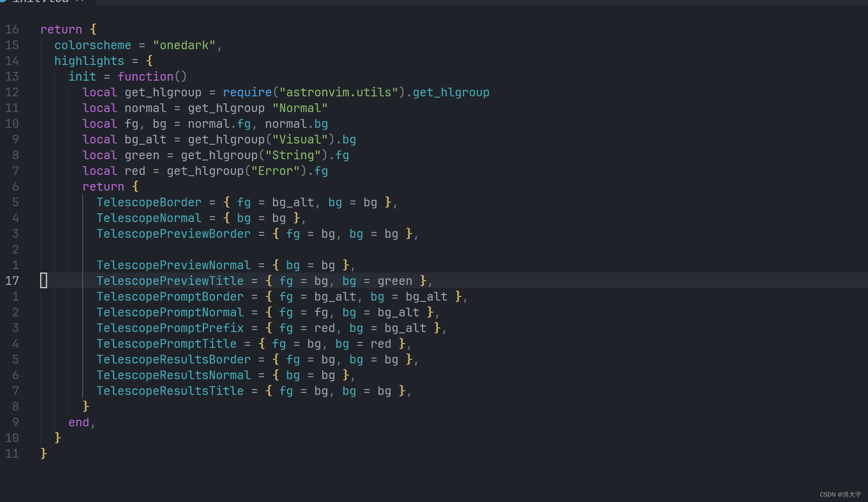Viewport: 868px width, 502px height.
Task: Click the "astronvim.utils" string
Action: pyautogui.click(x=339, y=92)
